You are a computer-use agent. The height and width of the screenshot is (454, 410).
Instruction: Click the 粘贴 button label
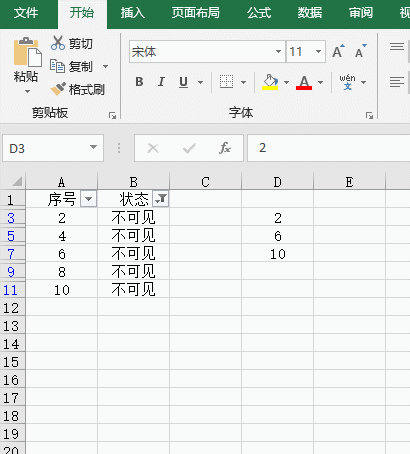26,77
